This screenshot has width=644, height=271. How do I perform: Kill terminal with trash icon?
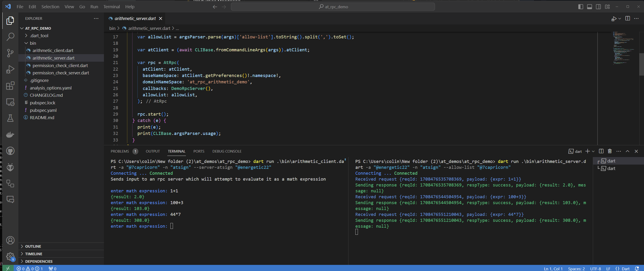(610, 151)
